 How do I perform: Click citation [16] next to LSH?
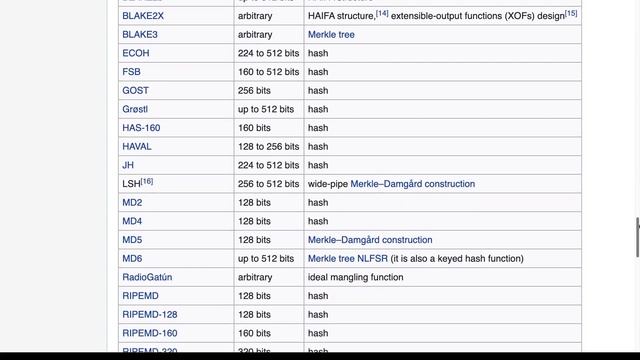(x=147, y=181)
